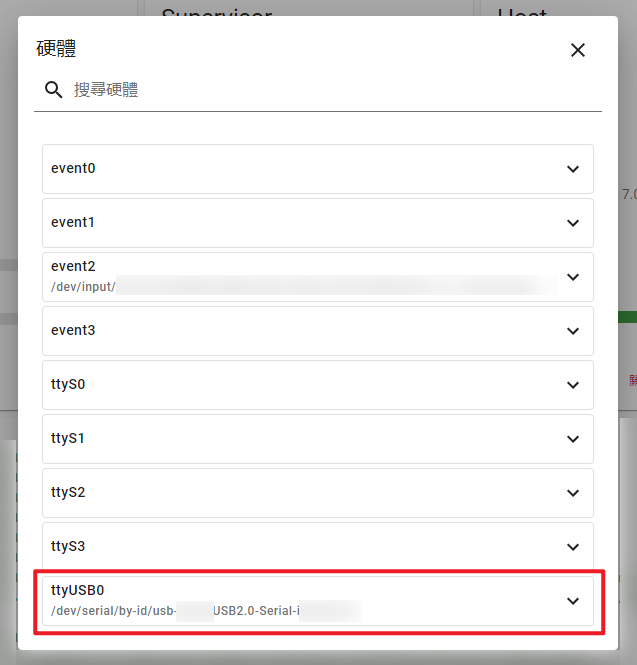
Task: Click the chevron on the event3 row
Action: click(x=573, y=331)
